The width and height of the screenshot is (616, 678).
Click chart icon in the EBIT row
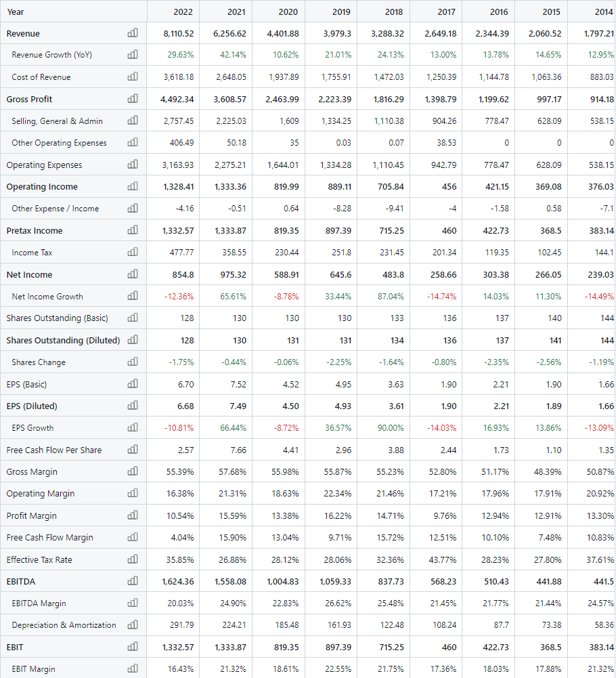click(133, 647)
